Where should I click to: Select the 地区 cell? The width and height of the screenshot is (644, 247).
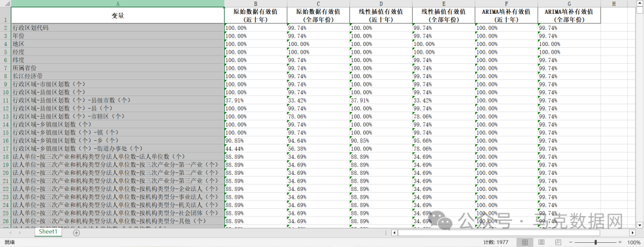click(118, 44)
